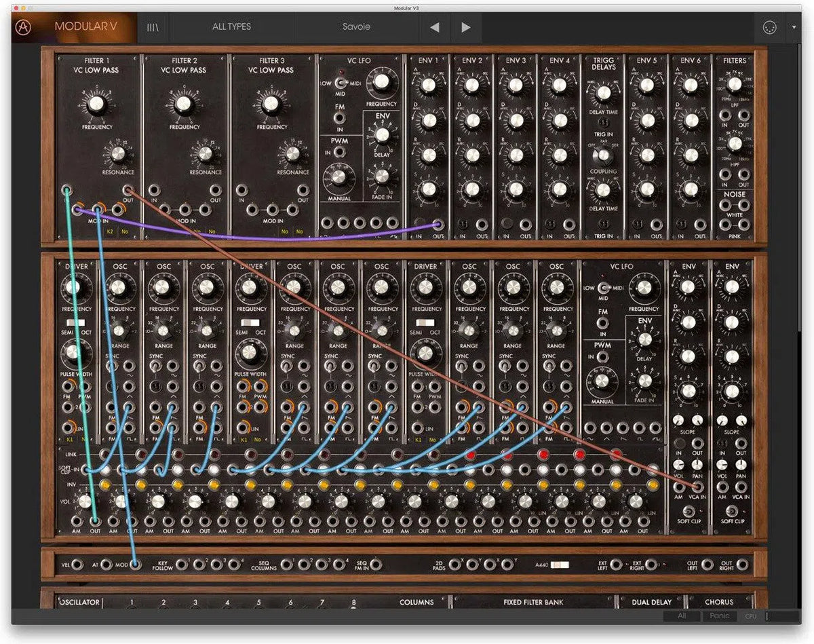Image resolution: width=814 pixels, height=644 pixels.
Task: Go to previous preset with left arrow
Action: pyautogui.click(x=434, y=26)
